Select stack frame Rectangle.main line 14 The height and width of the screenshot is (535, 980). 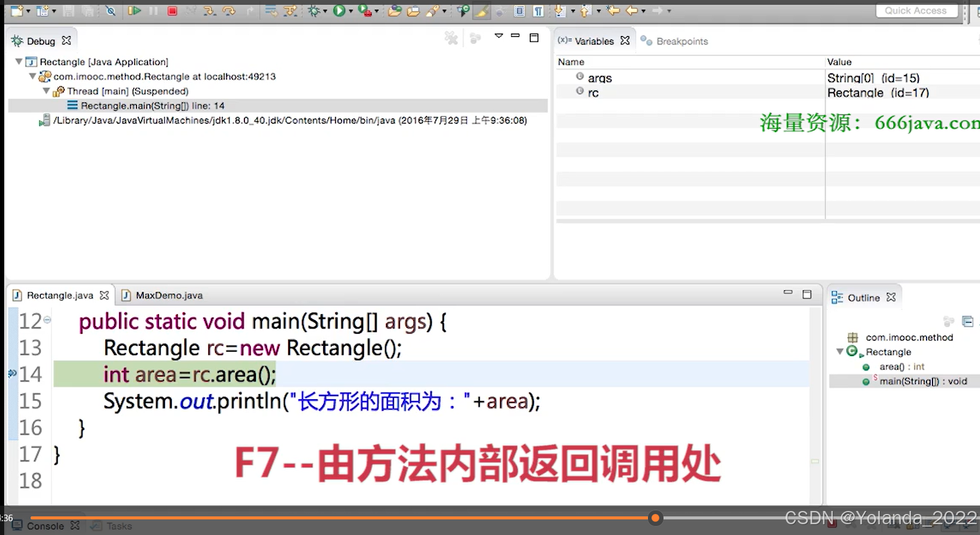(277, 106)
